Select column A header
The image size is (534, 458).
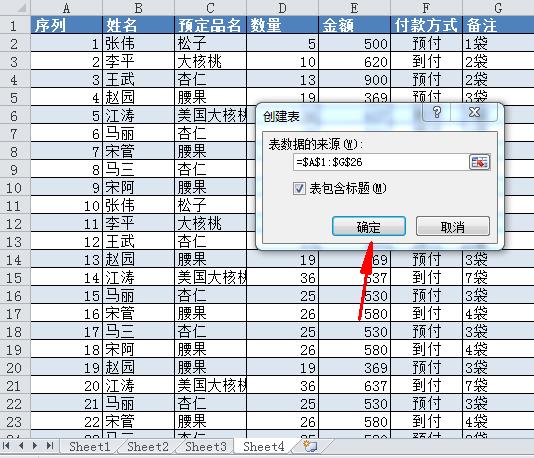click(x=66, y=7)
